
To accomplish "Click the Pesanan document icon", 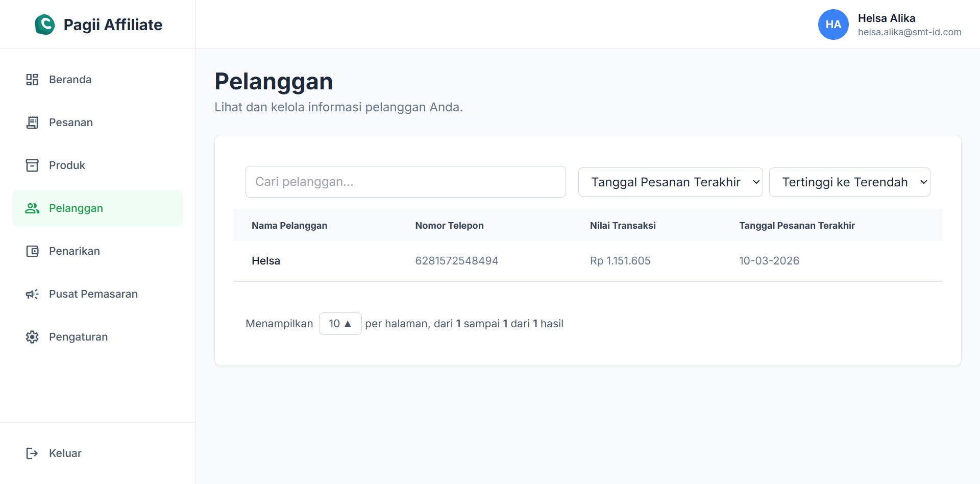I will click(32, 122).
